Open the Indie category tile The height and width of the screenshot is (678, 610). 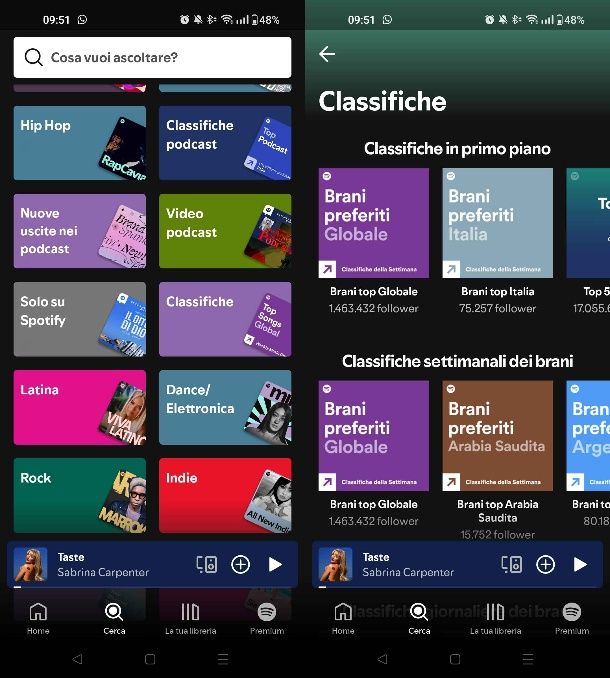pos(225,496)
